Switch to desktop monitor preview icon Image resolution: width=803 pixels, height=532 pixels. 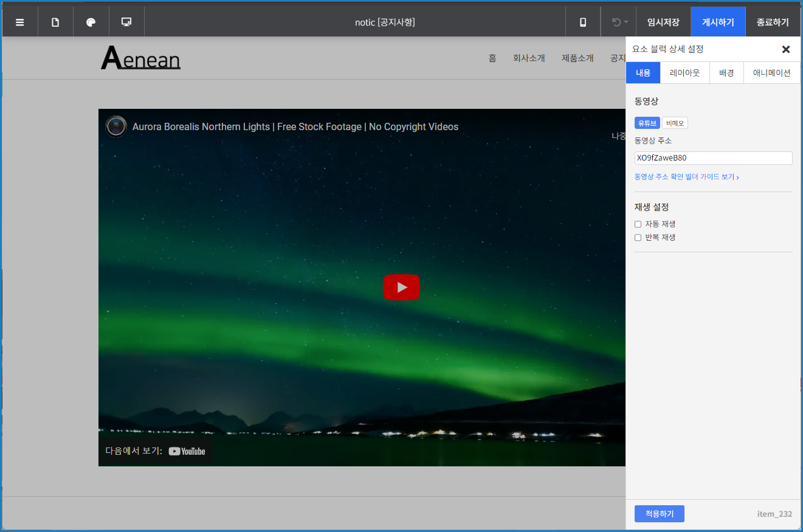[x=126, y=22]
